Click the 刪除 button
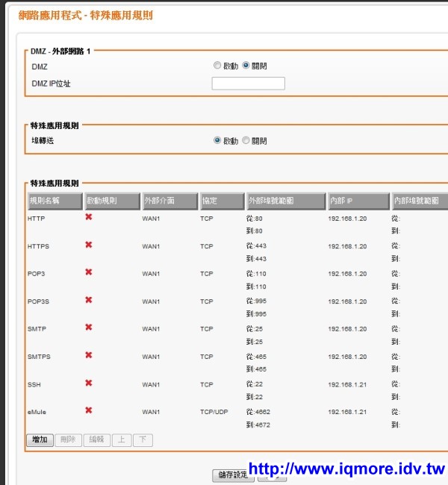448x485 pixels. (x=68, y=439)
